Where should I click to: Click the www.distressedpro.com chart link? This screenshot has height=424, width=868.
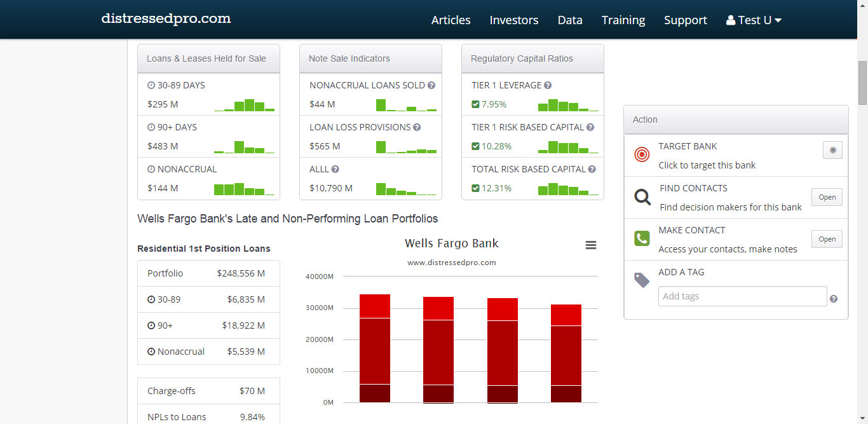pos(452,263)
